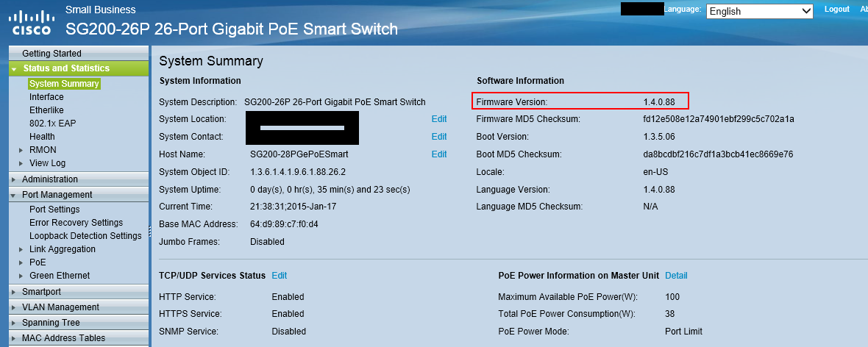Click System Object ID value
Screen dimensions: 868x347
[299, 172]
